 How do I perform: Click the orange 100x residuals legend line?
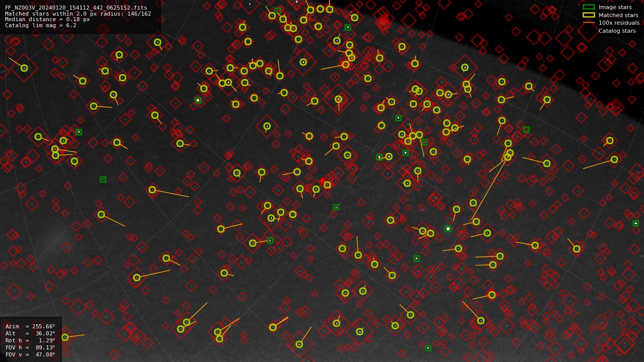click(x=589, y=23)
